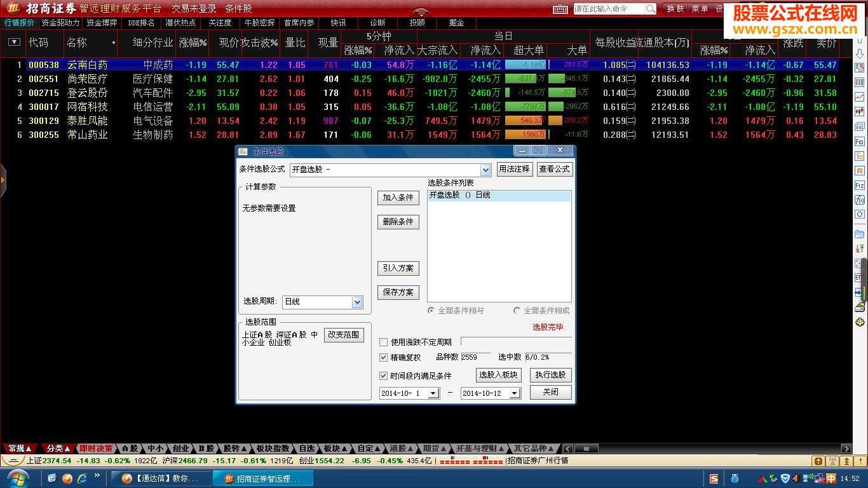Expand the 股转 bottom tab menu
This screenshot has height=488, width=868.
[x=235, y=449]
